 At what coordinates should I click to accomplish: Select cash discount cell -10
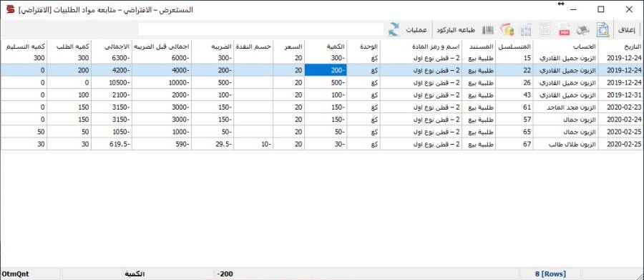click(x=253, y=145)
